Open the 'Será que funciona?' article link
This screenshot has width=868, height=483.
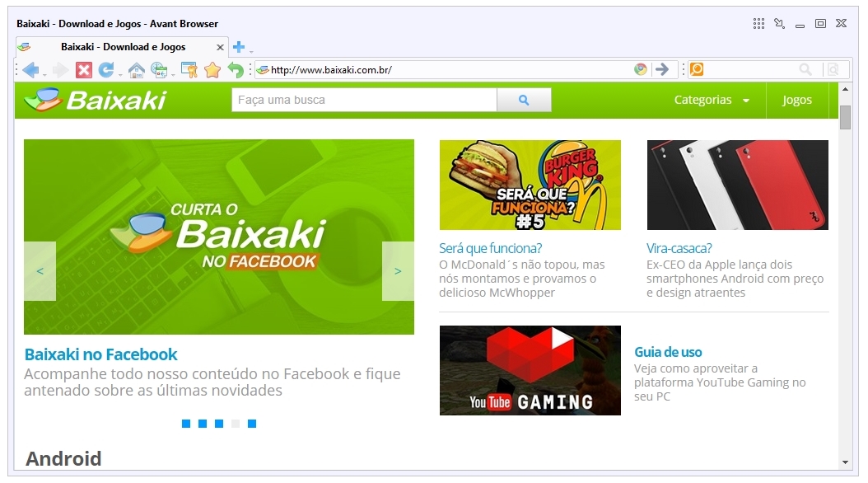pyautogui.click(x=491, y=248)
